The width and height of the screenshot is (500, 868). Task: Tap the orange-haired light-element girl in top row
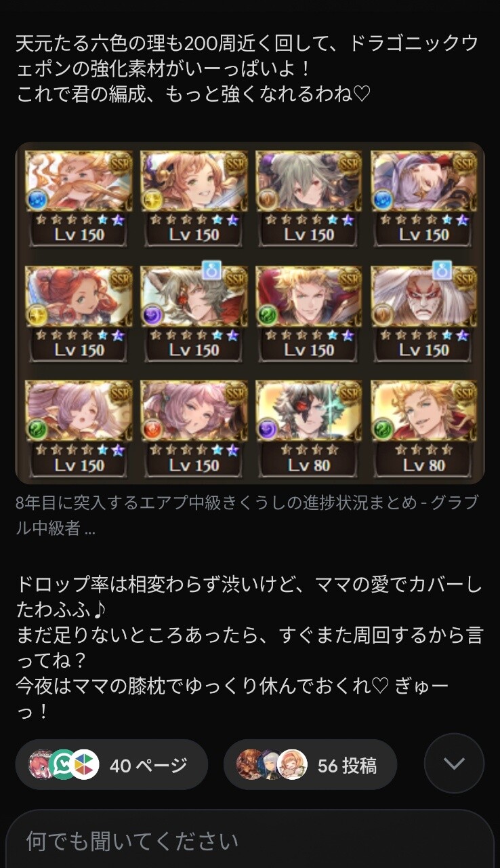click(194, 180)
